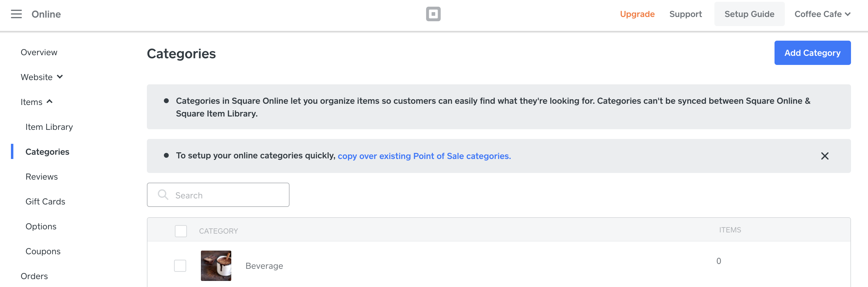
Task: Select Categories in the sidebar
Action: coord(48,152)
